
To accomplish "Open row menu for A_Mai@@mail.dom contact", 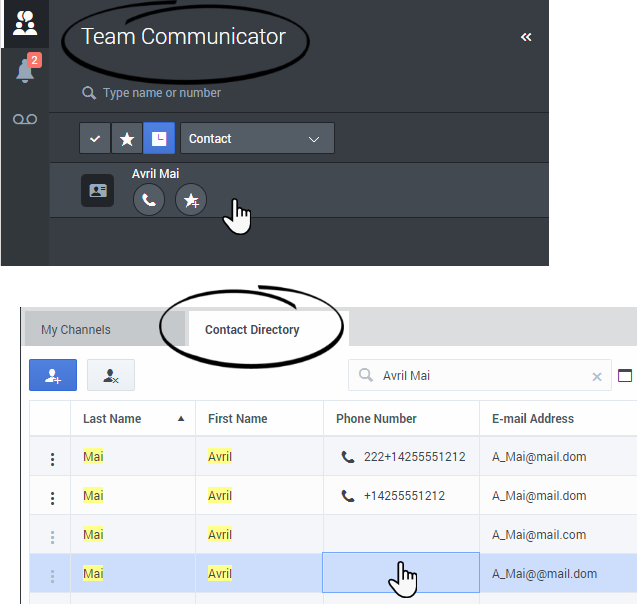I will (x=52, y=576).
